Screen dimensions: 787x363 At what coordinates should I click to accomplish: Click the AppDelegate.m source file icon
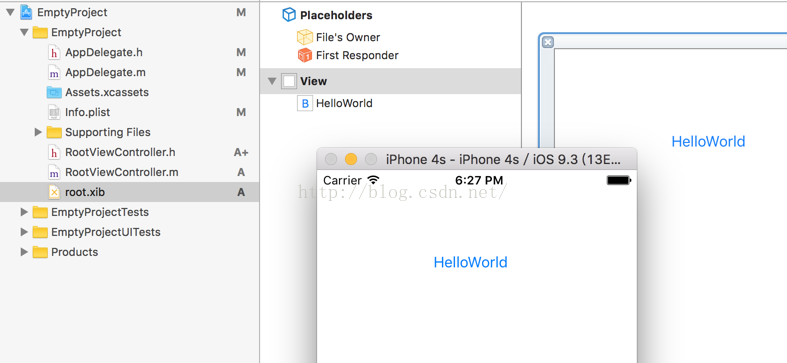(x=54, y=73)
